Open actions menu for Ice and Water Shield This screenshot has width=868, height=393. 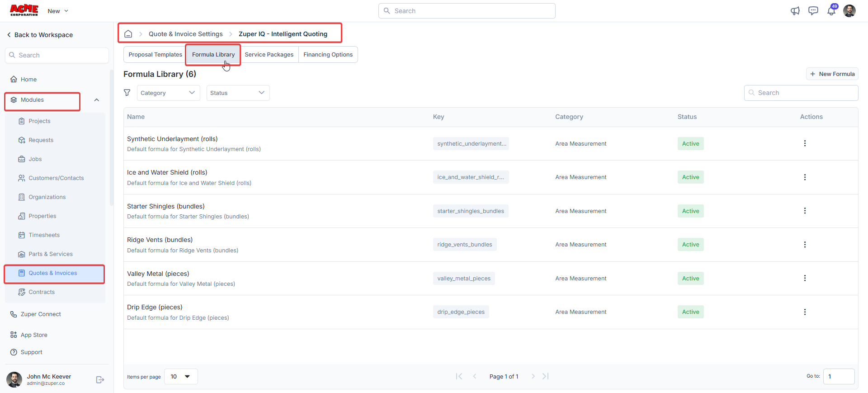pos(805,177)
